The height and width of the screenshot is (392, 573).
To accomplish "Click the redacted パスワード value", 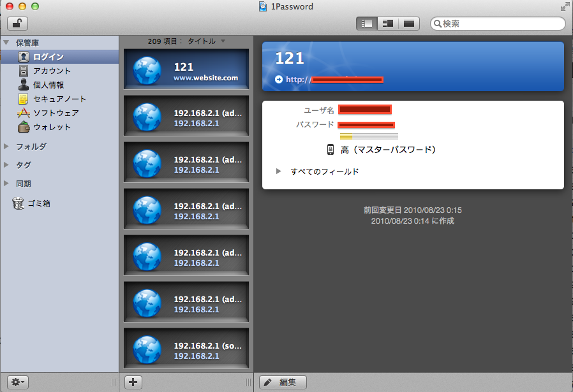I will (x=366, y=125).
